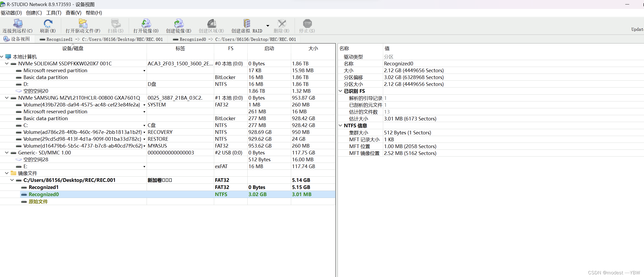The image size is (644, 277).
Task: Click the empty space 空的空间20 disk icon
Action: (19, 91)
